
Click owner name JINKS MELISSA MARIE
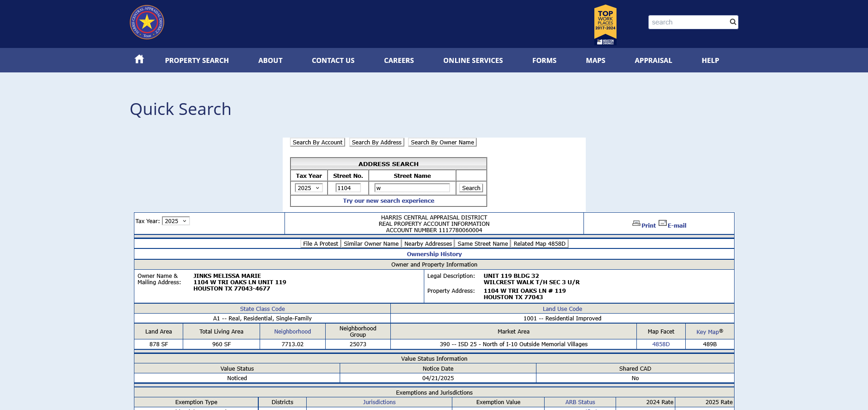[227, 276]
